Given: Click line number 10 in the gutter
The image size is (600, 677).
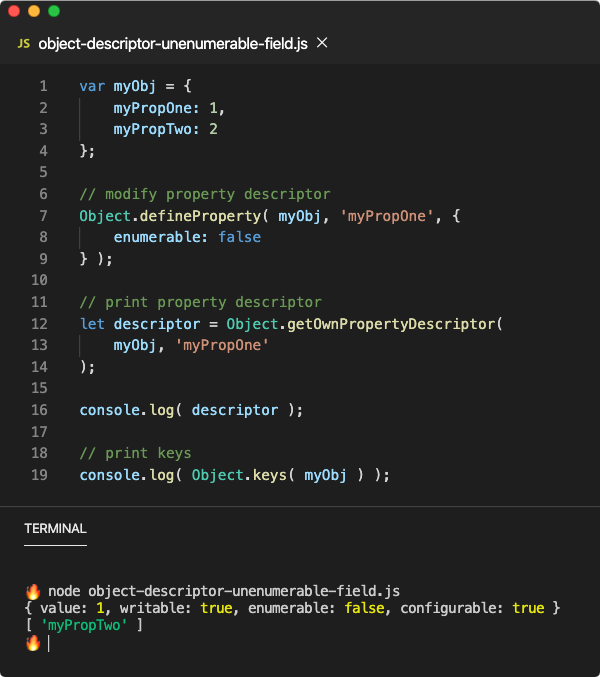Looking at the screenshot, I should (x=39, y=280).
